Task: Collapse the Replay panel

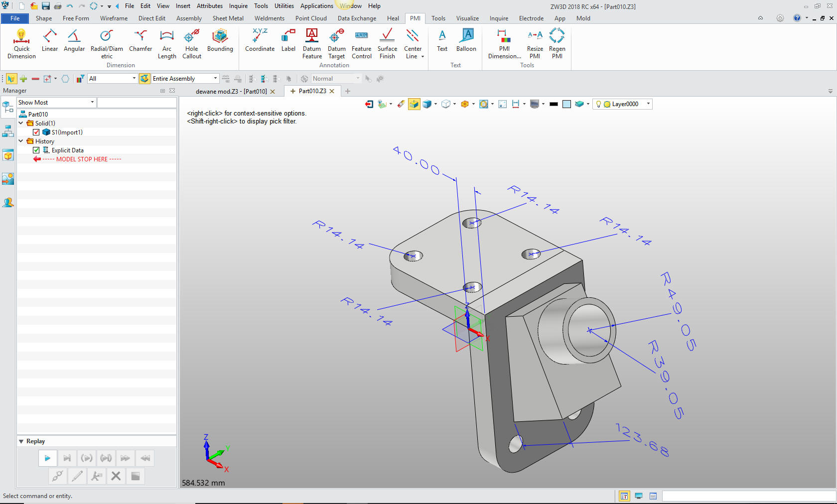Action: [x=21, y=441]
